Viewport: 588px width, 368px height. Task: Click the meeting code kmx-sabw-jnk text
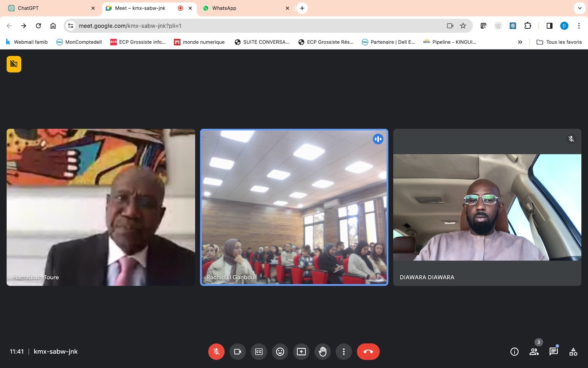pos(55,351)
